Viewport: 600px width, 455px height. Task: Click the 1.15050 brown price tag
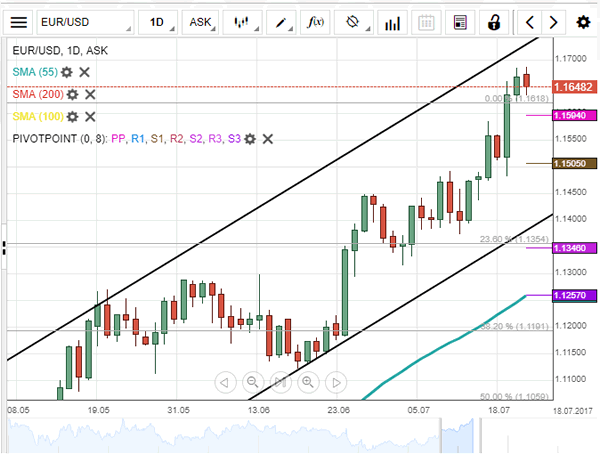575,163
